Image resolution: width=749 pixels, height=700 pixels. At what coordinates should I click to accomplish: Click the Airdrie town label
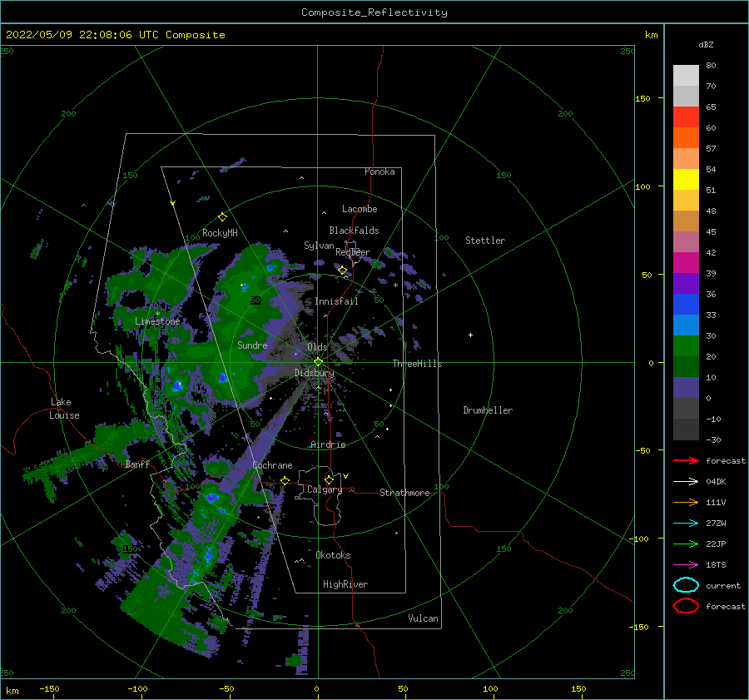click(328, 444)
